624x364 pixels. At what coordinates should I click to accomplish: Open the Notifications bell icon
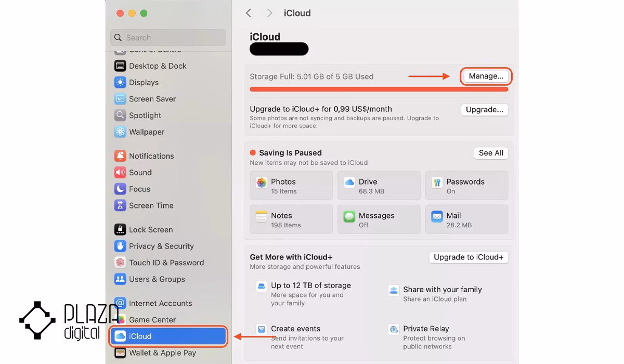120,156
